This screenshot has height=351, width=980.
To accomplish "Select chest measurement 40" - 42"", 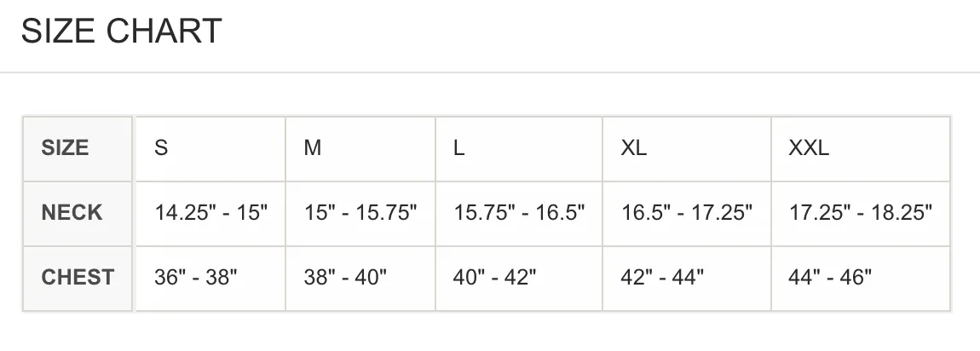I will (x=519, y=278).
